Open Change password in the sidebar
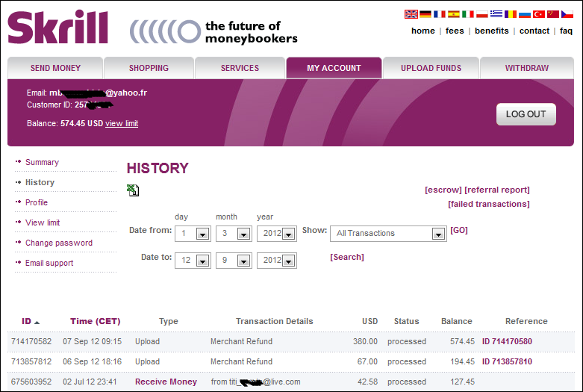583x392 pixels. click(59, 243)
